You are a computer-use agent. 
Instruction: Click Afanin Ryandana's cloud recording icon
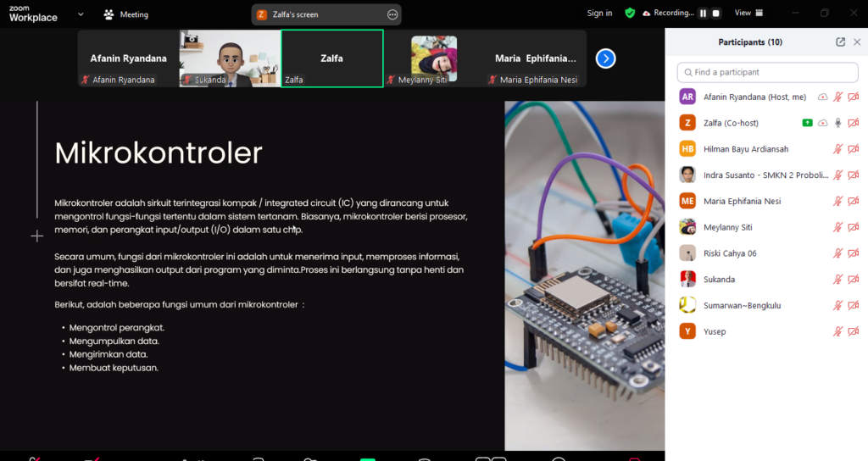pyautogui.click(x=822, y=97)
